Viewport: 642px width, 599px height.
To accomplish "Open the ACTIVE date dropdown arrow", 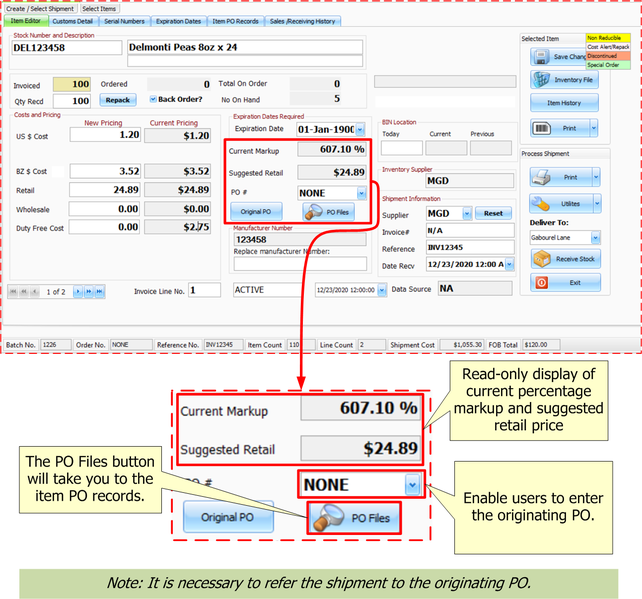I will (x=382, y=290).
